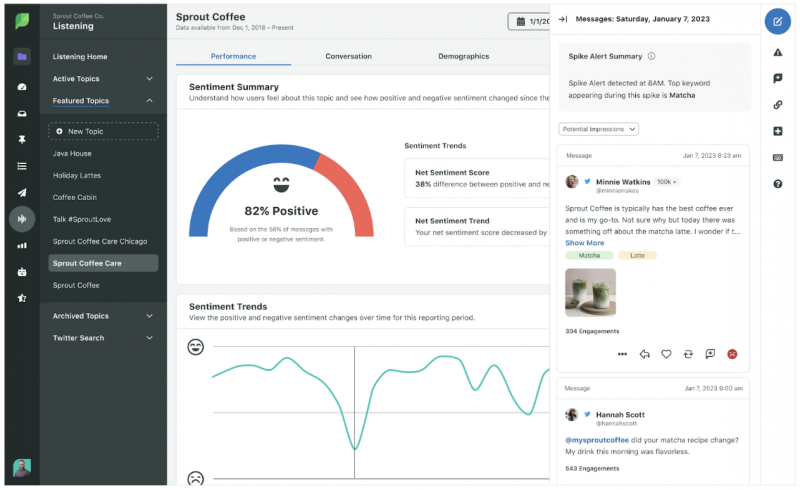Click the Net Sentiment Trend card

click(x=477, y=227)
